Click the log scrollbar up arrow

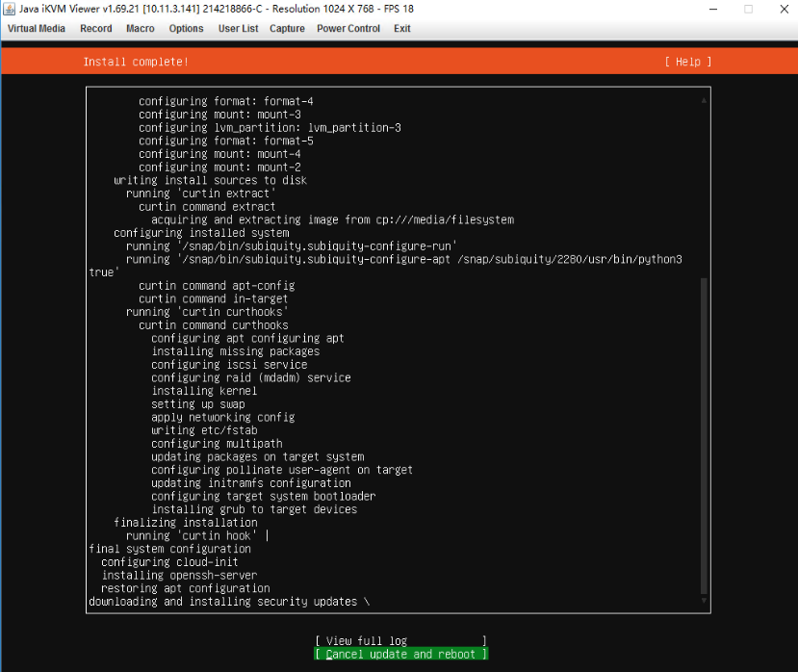(x=704, y=101)
